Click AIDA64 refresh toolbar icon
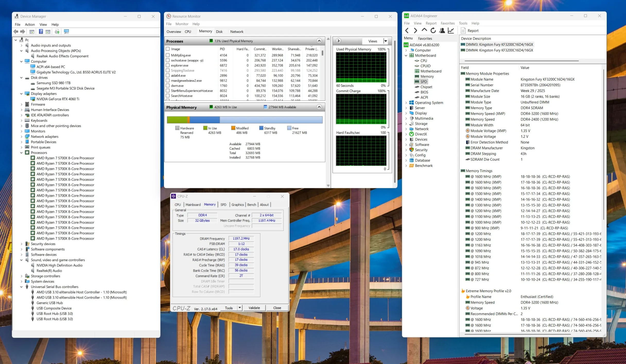The image size is (626, 364). pos(433,30)
